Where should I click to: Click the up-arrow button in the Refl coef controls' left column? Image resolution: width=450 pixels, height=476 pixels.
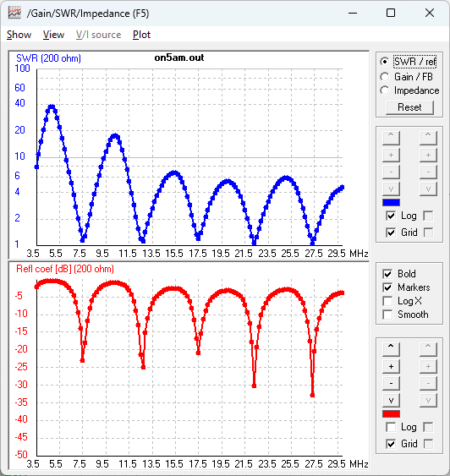(x=391, y=349)
